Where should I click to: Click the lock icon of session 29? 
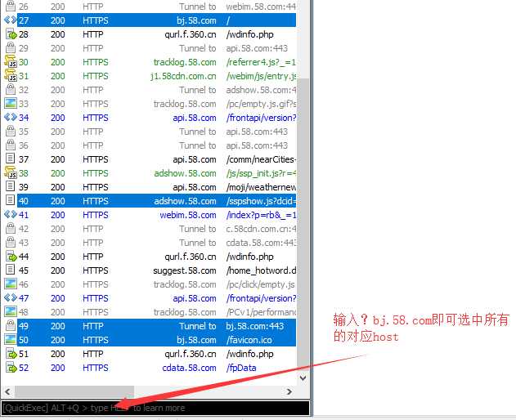(11, 47)
